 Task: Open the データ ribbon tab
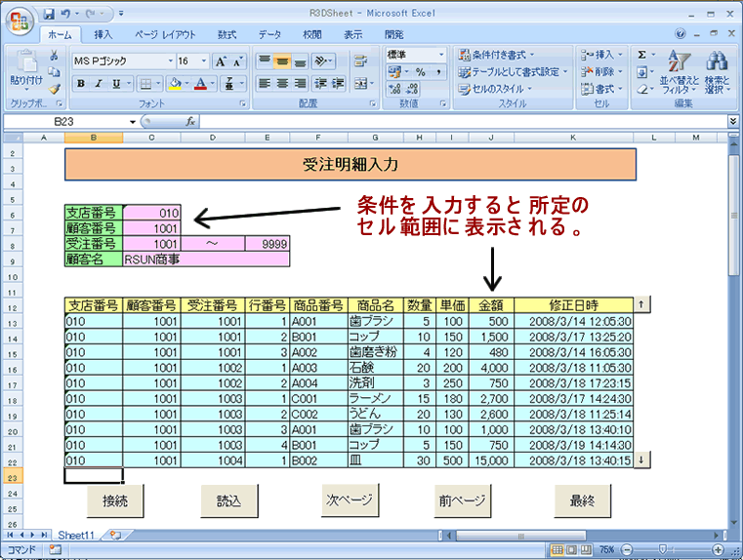(269, 34)
